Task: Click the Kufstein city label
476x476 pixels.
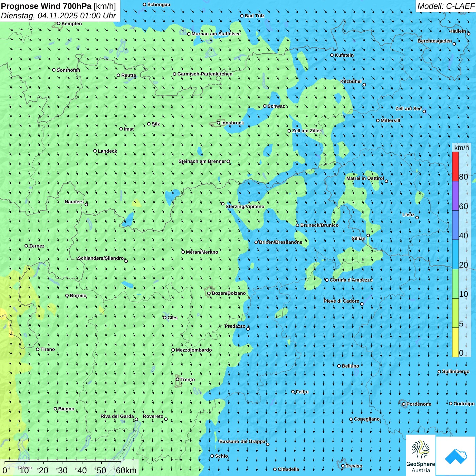Action: coord(344,55)
